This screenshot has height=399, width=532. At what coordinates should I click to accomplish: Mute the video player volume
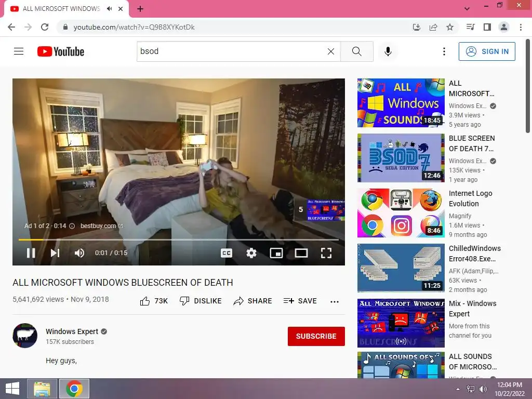pyautogui.click(x=79, y=253)
